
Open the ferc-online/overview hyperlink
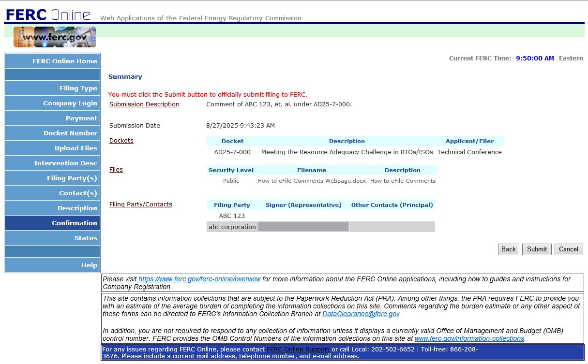(x=199, y=279)
